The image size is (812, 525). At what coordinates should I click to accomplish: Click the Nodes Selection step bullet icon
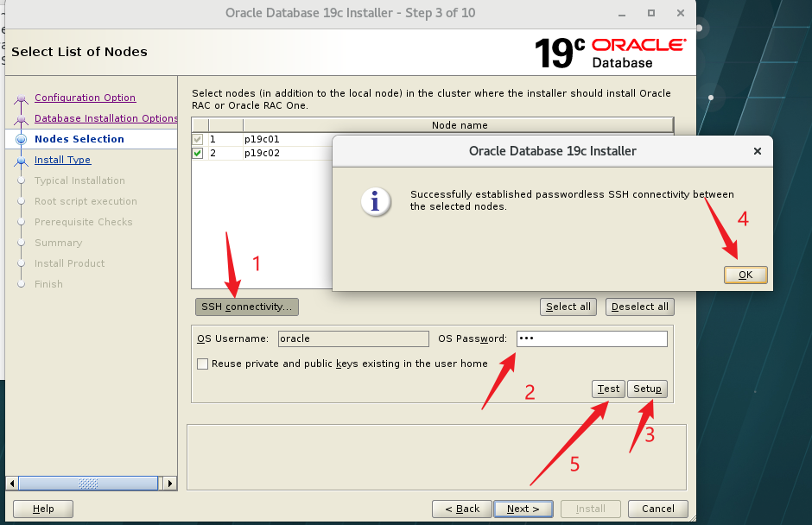tap(22, 139)
